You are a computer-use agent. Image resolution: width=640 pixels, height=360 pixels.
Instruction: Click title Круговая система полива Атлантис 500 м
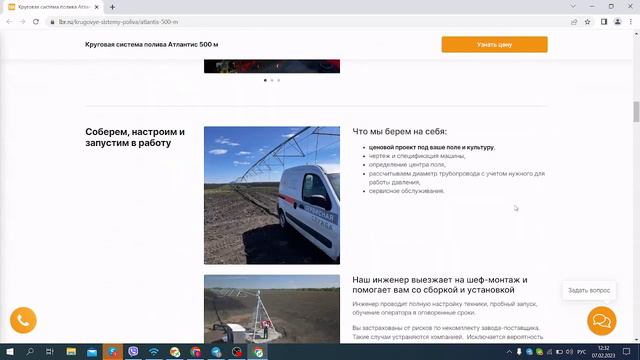[x=151, y=44]
